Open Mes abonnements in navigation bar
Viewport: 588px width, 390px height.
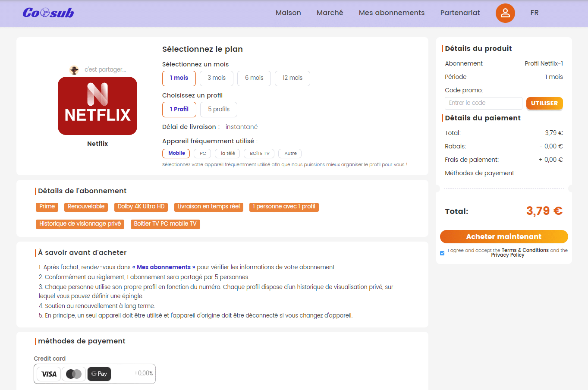(392, 13)
